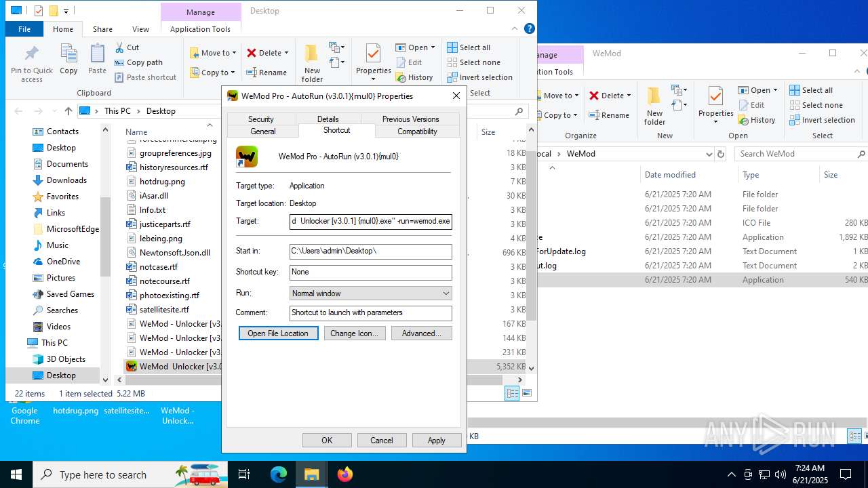Open the Run window mode combo box
Screen dimensions: 868x488
point(371,293)
